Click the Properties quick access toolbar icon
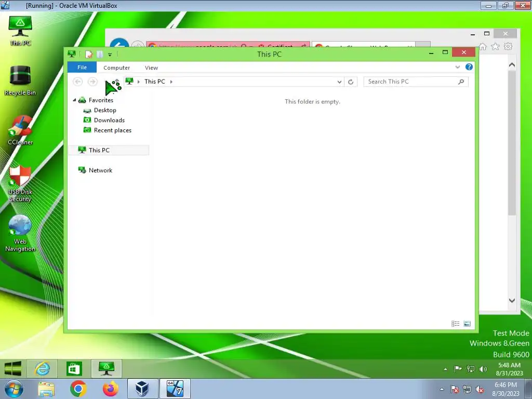The image size is (532, 399). (x=88, y=54)
